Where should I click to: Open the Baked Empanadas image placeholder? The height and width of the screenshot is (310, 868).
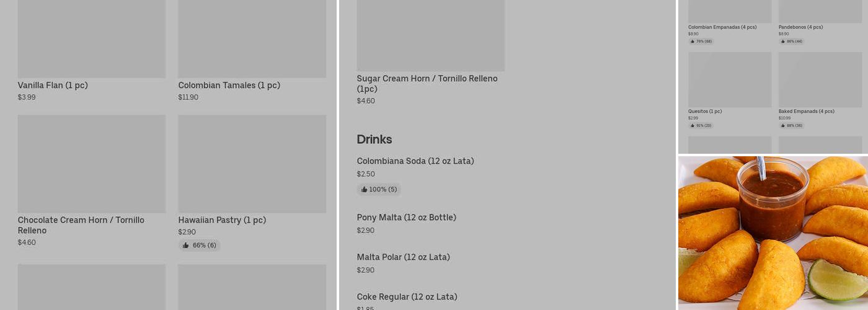click(x=820, y=79)
